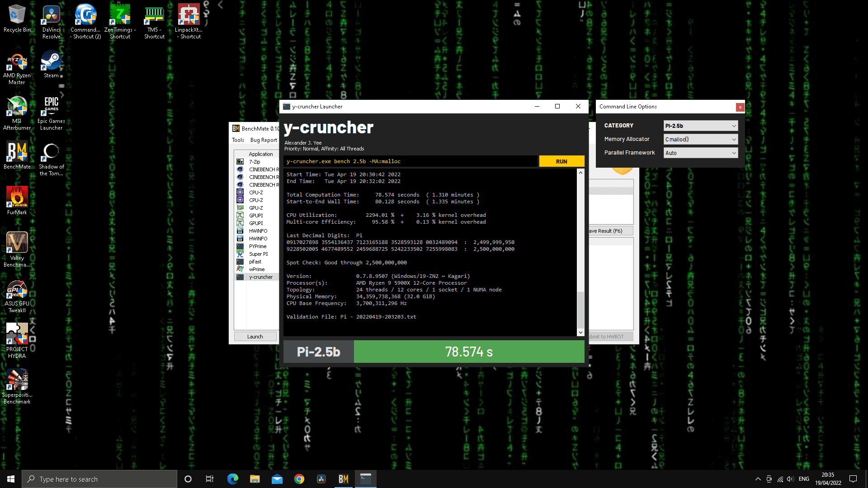This screenshot has height=488, width=868.
Task: Click the yellow RUN button
Action: (561, 161)
